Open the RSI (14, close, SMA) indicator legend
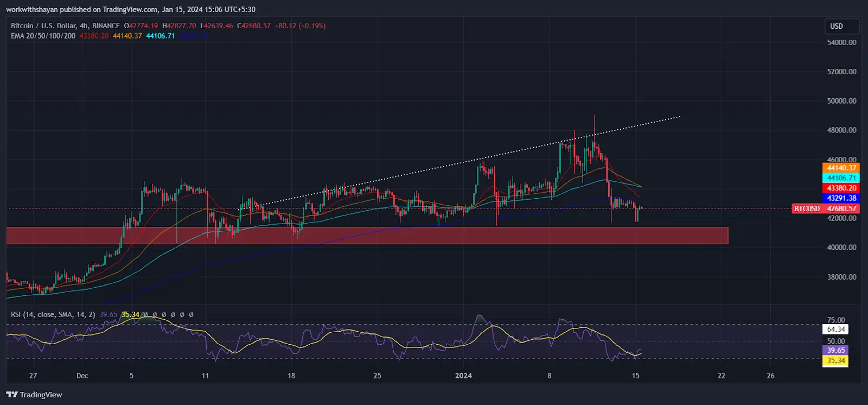The width and height of the screenshot is (868, 405). point(53,314)
